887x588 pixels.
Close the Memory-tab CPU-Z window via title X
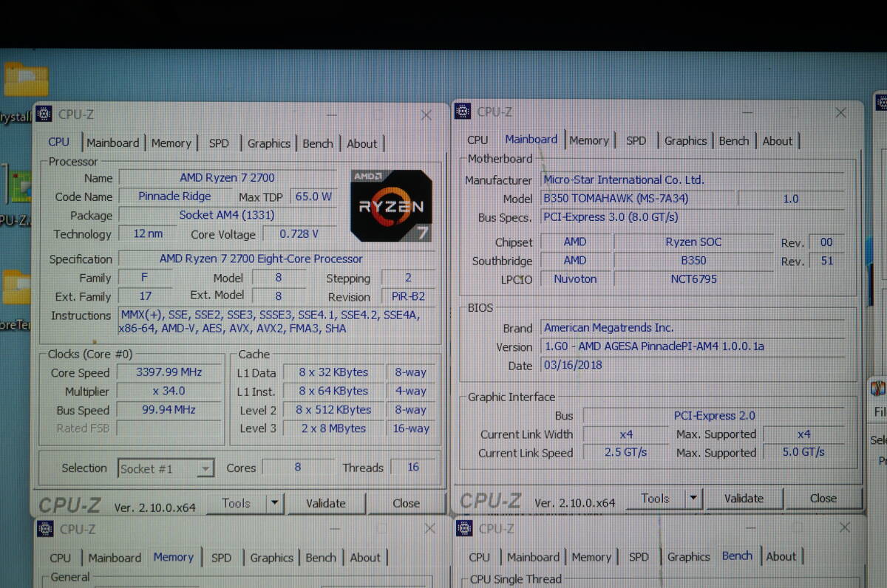point(429,529)
